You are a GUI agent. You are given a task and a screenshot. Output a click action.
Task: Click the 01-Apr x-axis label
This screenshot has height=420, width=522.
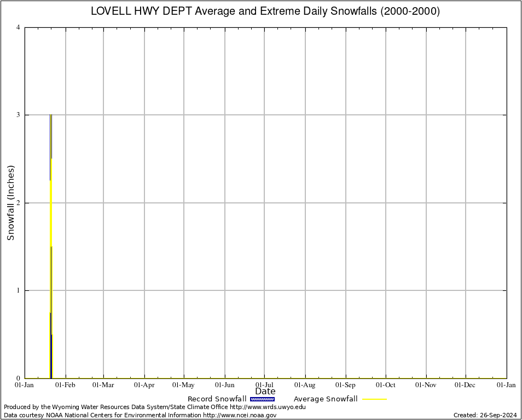pyautogui.click(x=144, y=385)
